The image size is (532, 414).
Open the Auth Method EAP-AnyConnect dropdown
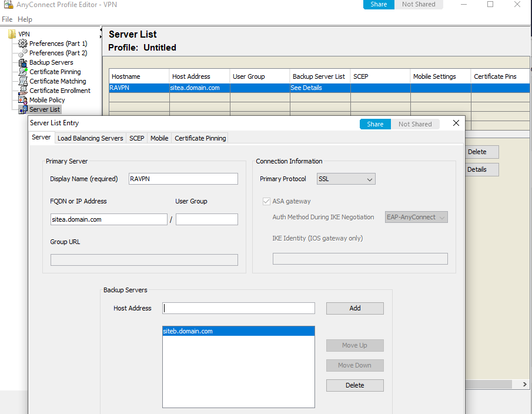416,217
